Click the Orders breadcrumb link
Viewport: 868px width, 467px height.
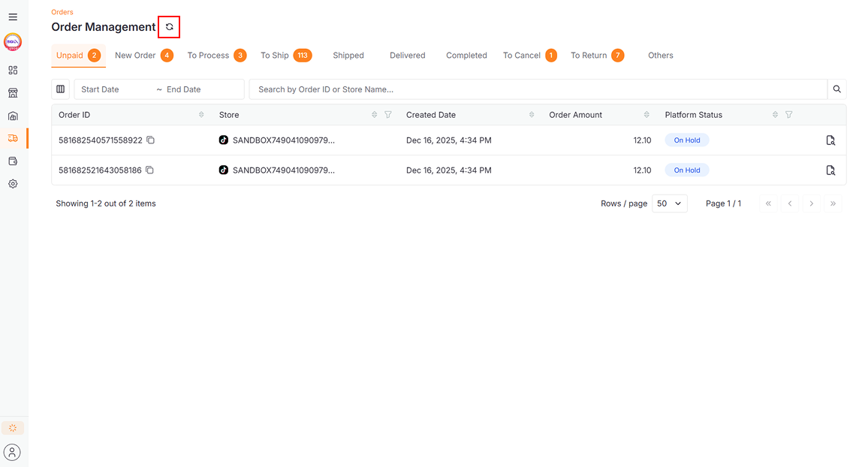62,12
